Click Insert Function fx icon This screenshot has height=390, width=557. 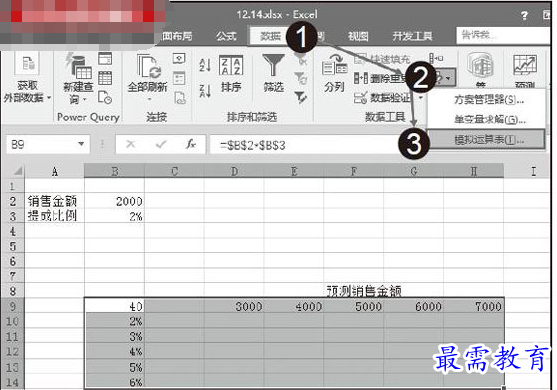pos(191,144)
